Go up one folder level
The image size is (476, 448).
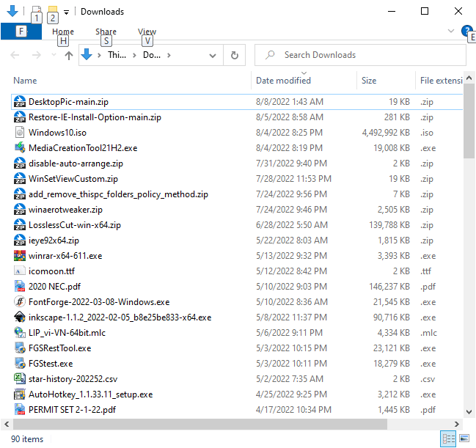pos(69,55)
